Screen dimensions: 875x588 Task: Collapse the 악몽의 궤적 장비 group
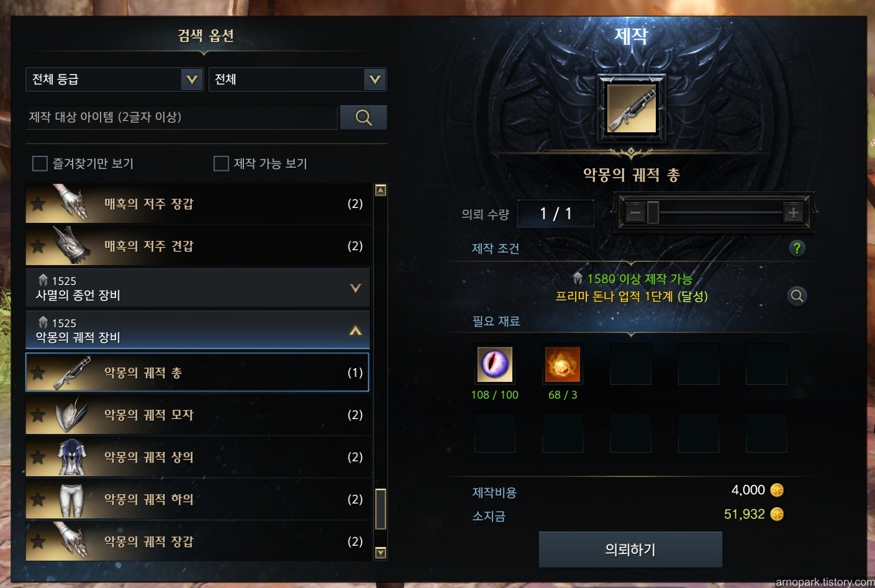coord(198,330)
